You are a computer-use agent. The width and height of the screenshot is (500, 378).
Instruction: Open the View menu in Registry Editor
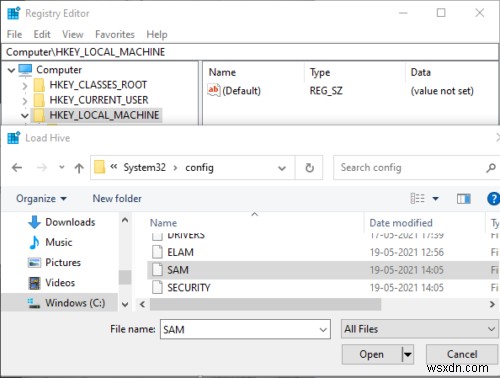[73, 34]
